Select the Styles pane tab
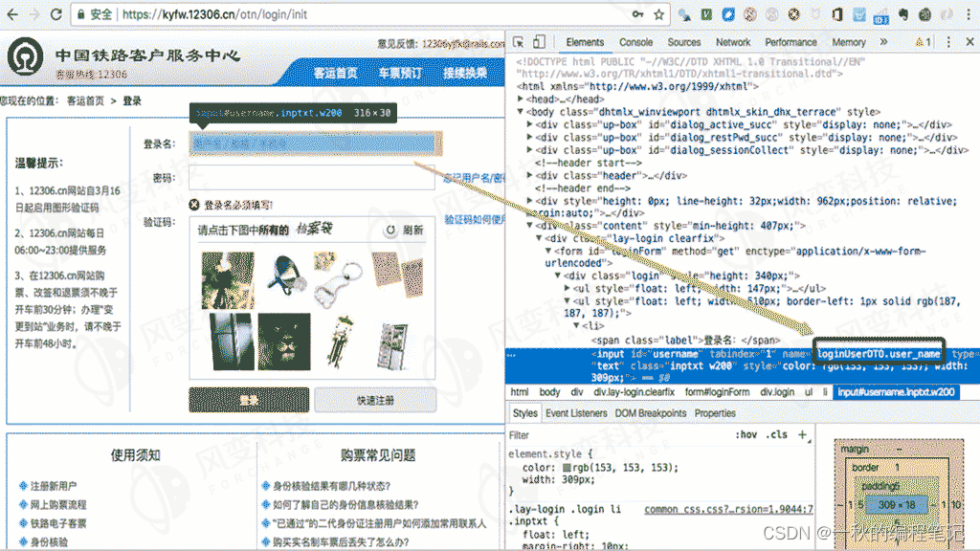 tap(525, 413)
